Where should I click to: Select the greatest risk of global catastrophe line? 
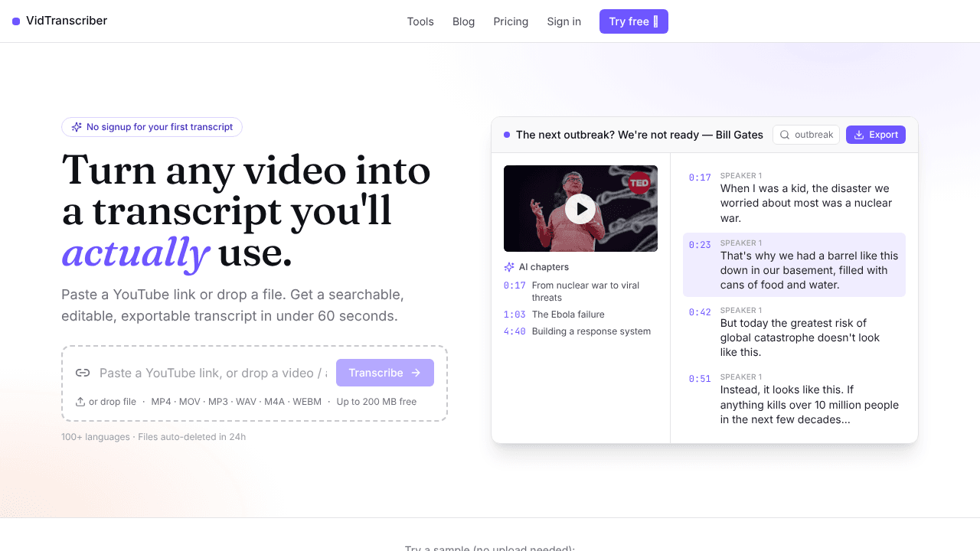point(794,331)
